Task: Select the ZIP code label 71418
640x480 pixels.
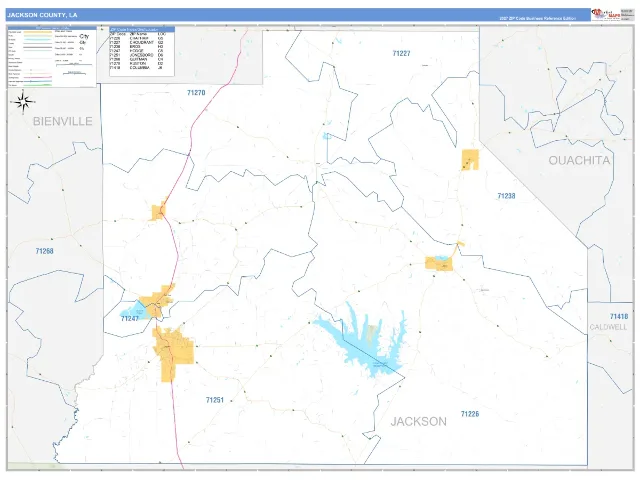Action: coord(619,316)
